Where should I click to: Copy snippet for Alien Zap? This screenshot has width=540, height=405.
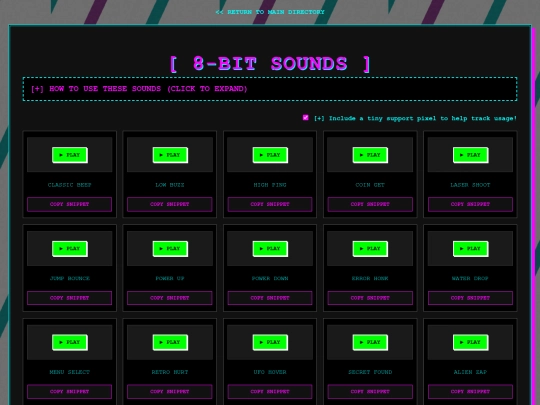470,392
